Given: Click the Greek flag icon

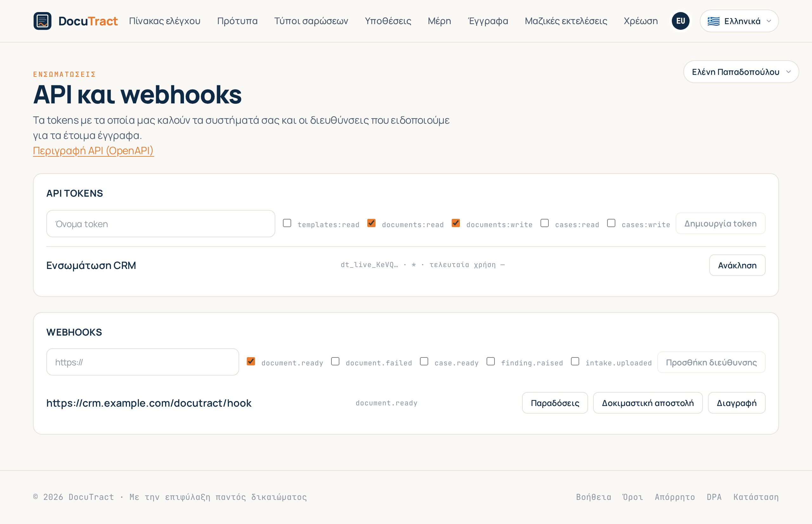Looking at the screenshot, I should coord(713,21).
